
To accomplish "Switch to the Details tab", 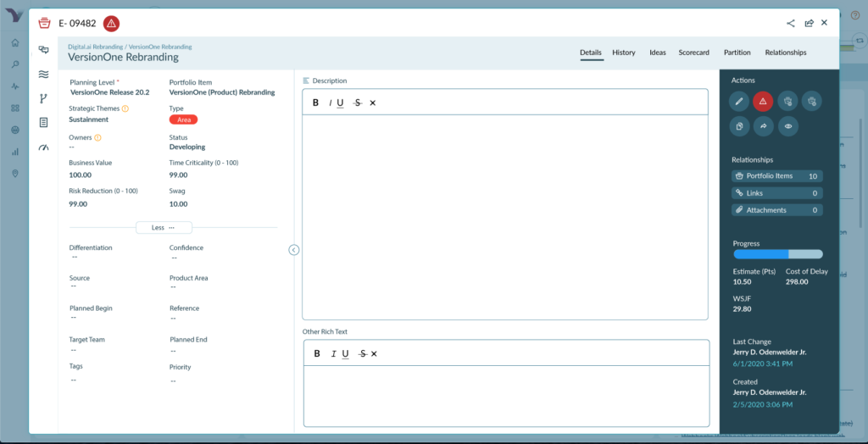I will point(591,53).
